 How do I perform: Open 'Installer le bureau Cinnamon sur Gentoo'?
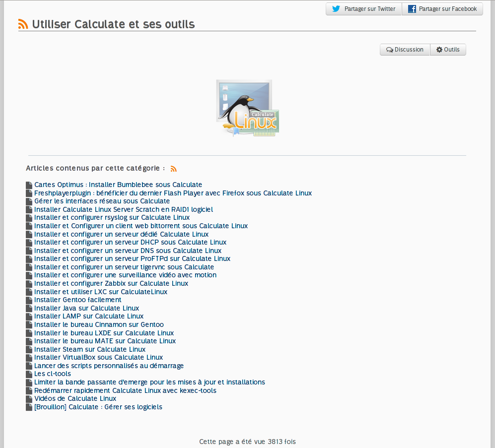99,324
